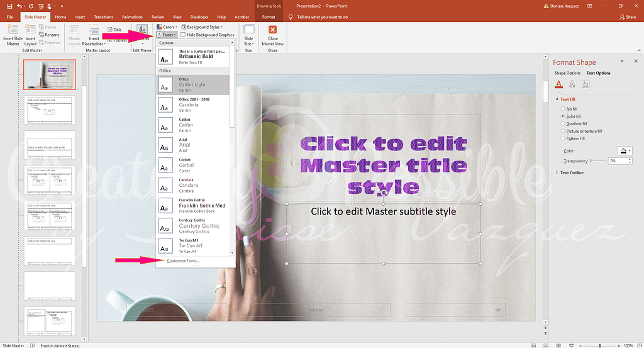Select the first slide master thumbnail

pos(49,74)
